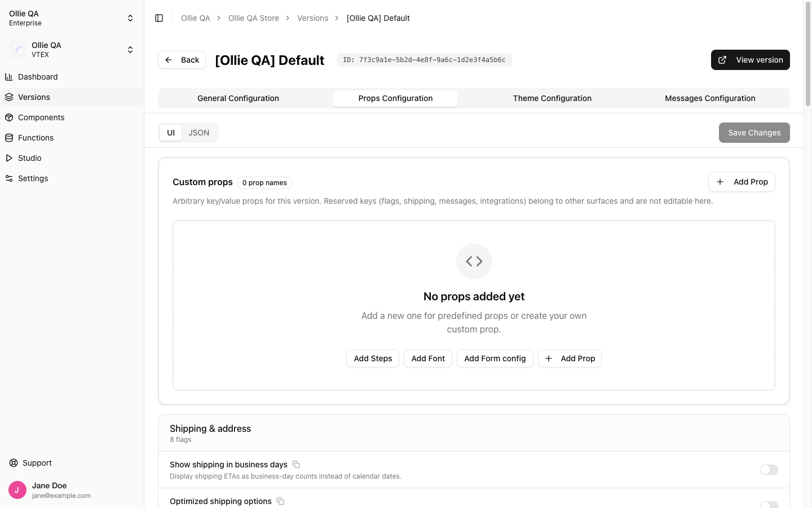Click the Add Form config button
The height and width of the screenshot is (508, 812).
495,358
